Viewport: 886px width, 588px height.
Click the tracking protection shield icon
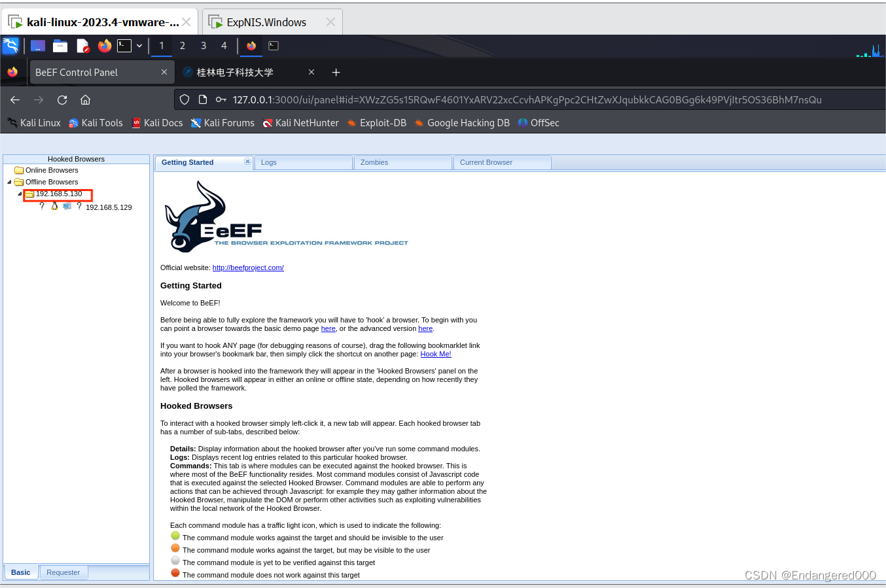[185, 99]
